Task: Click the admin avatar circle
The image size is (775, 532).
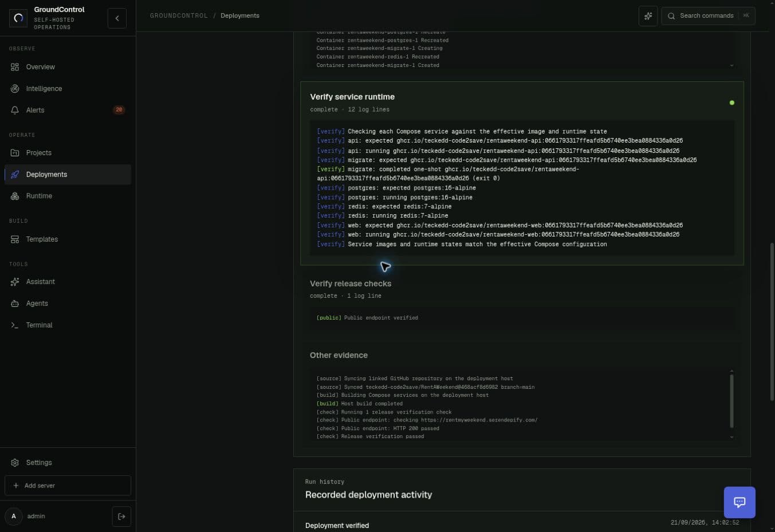Action: [14, 517]
